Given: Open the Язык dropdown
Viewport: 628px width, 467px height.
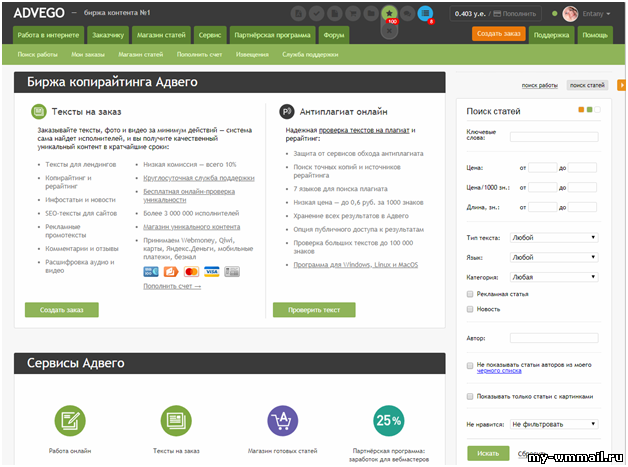Looking at the screenshot, I should (x=554, y=257).
